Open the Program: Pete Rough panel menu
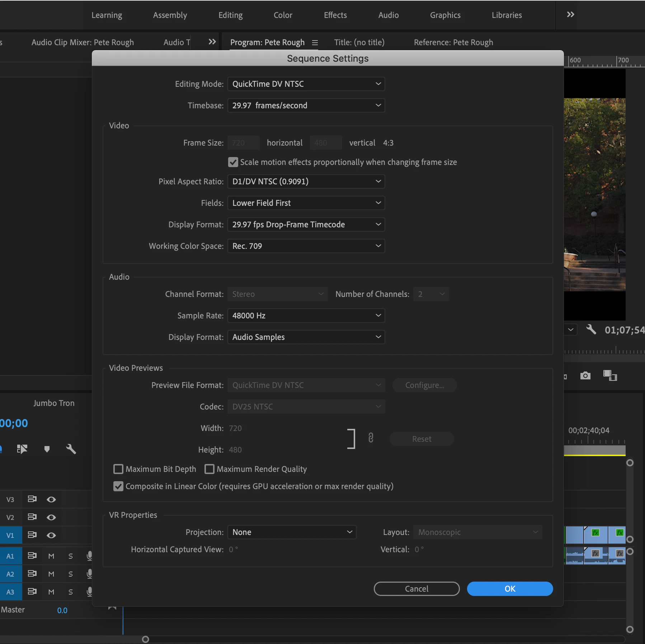 [x=315, y=43]
